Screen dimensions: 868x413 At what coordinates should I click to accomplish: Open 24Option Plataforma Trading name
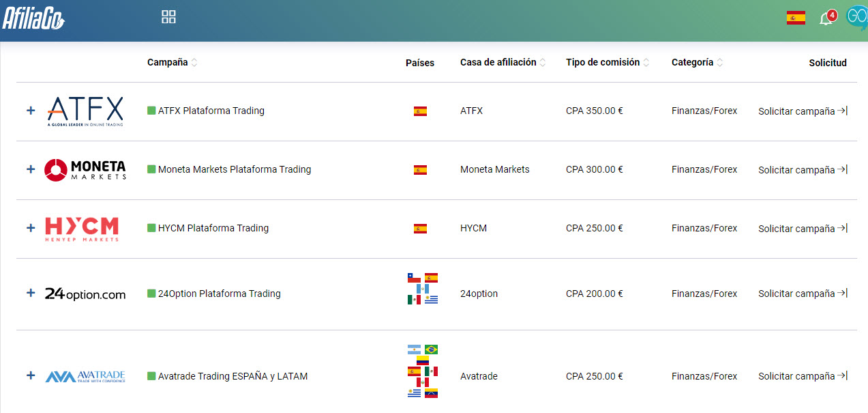[220, 294]
